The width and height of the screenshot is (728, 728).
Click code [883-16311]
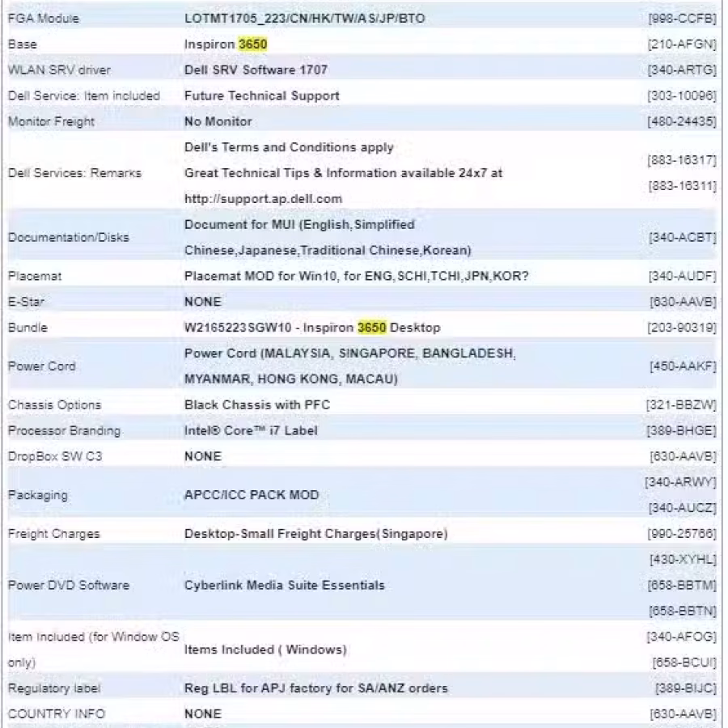coord(682,186)
